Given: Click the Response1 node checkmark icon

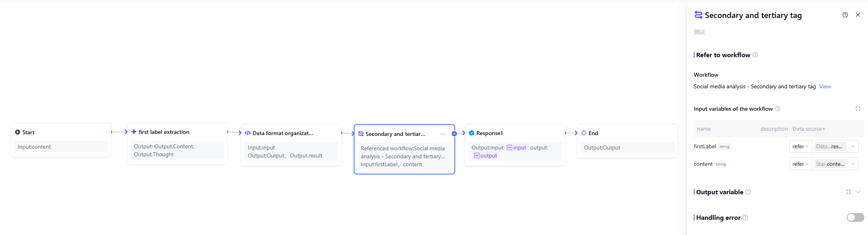Looking at the screenshot, I should tap(472, 133).
